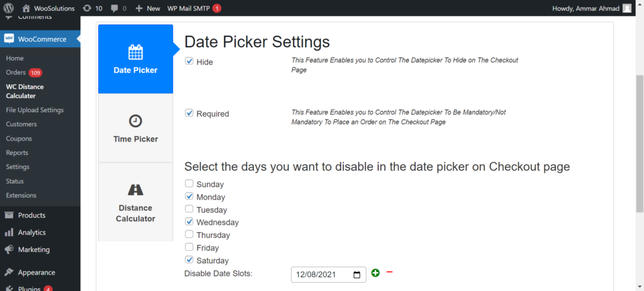
Task: Click the green plus add date icon
Action: point(375,273)
